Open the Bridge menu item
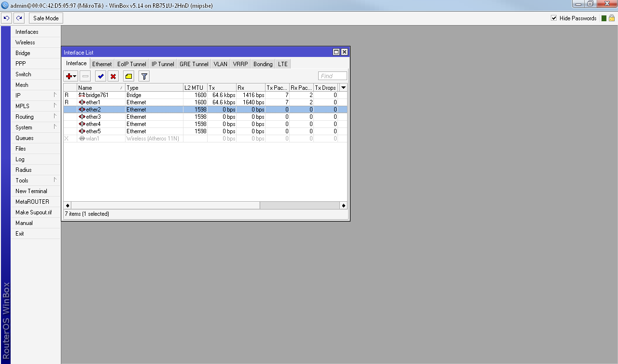 [36, 53]
